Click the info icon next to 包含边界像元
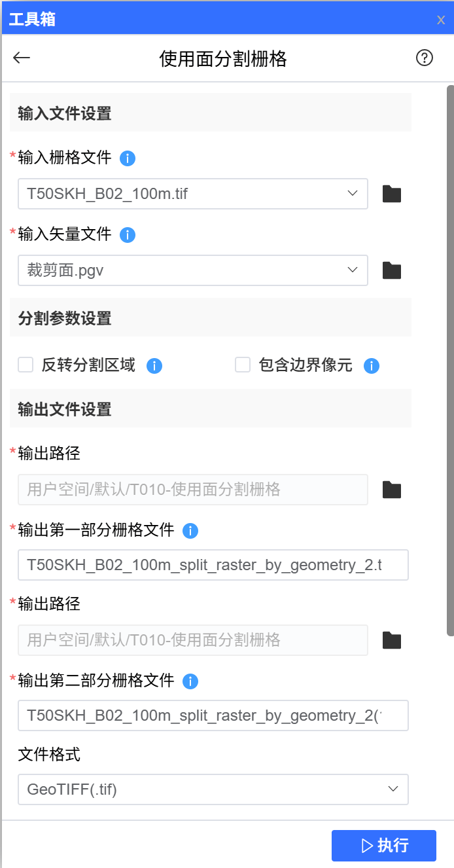Image resolution: width=454 pixels, height=868 pixels. pos(371,366)
